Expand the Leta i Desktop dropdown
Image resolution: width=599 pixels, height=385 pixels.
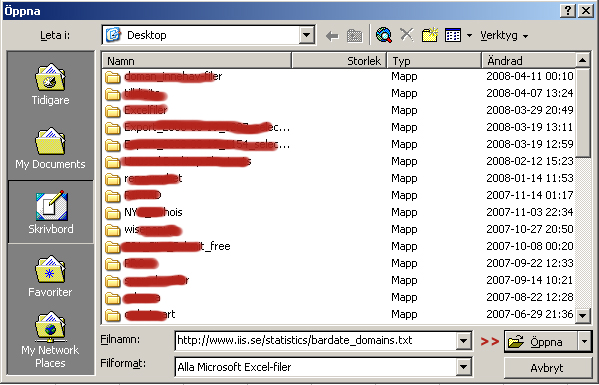(306, 35)
